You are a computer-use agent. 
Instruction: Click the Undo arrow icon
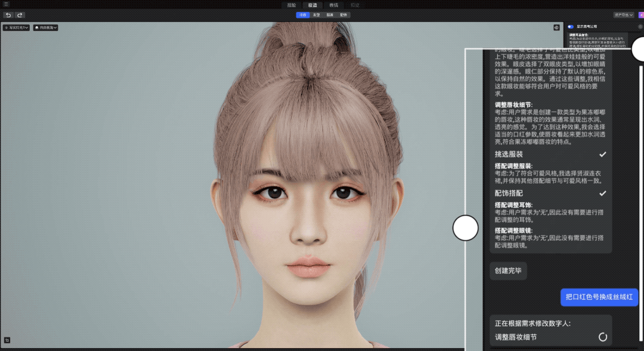click(x=8, y=15)
